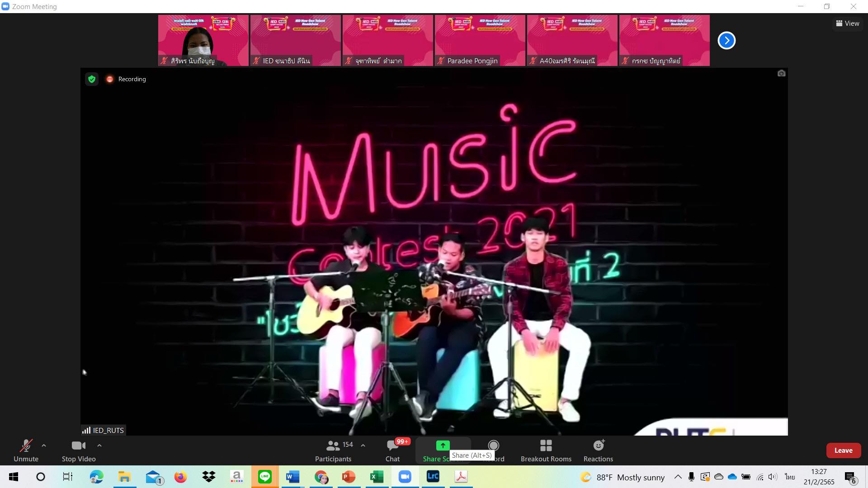Open File Explorer from taskbar
The image size is (868, 488).
[124, 477]
